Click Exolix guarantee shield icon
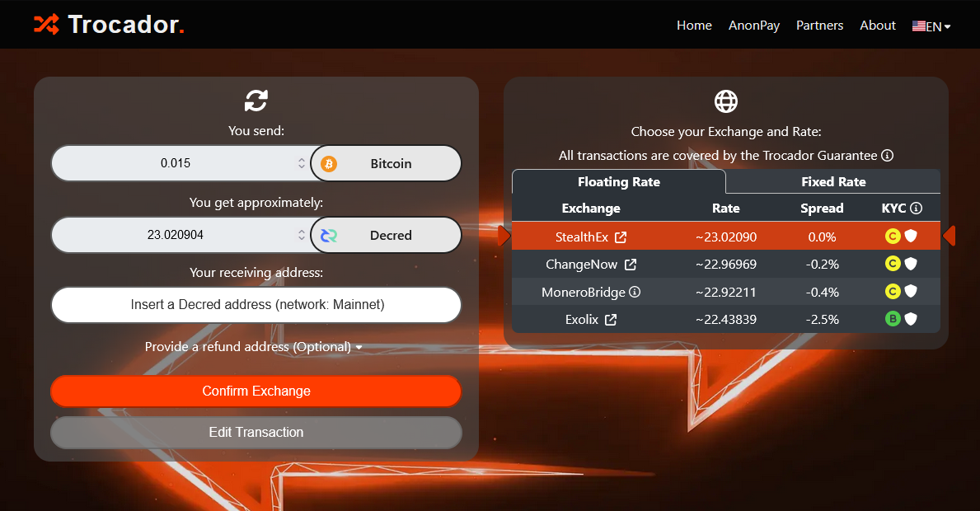Viewport: 980px width, 511px height. click(x=912, y=319)
